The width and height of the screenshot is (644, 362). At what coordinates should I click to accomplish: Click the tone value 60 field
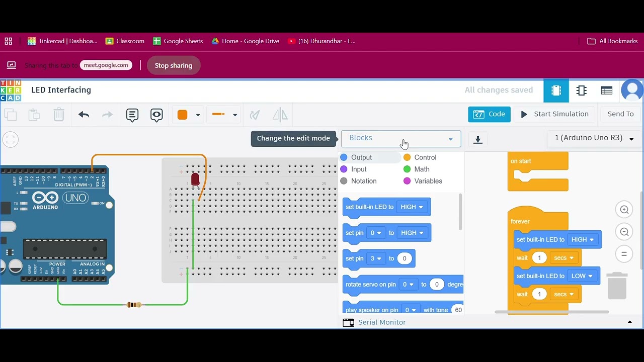457,310
